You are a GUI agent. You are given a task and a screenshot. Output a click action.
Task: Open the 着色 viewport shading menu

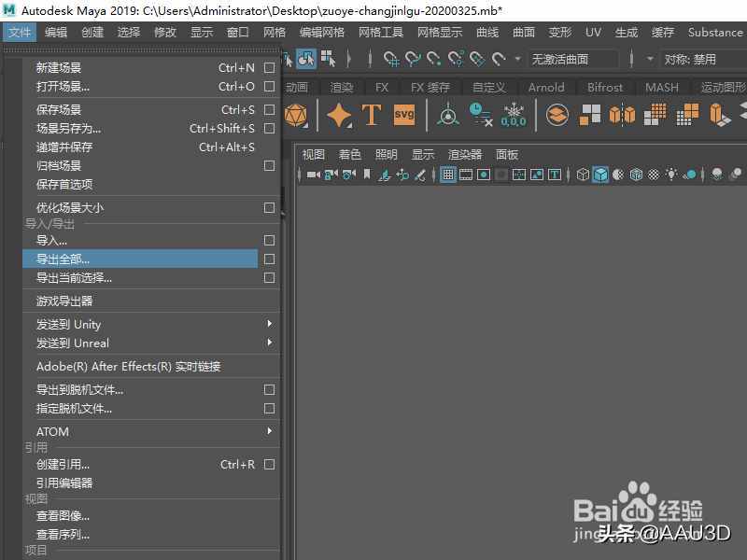(349, 154)
